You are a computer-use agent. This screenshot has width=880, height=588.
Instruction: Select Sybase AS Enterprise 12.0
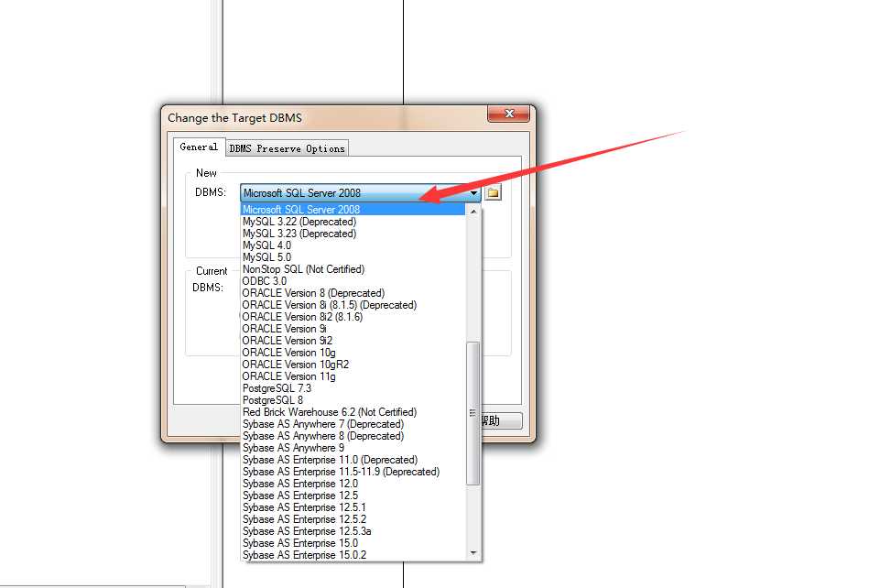(353, 484)
